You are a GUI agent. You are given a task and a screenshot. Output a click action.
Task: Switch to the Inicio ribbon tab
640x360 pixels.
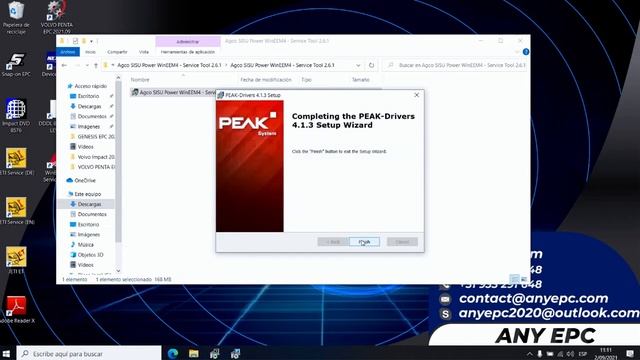(x=90, y=52)
